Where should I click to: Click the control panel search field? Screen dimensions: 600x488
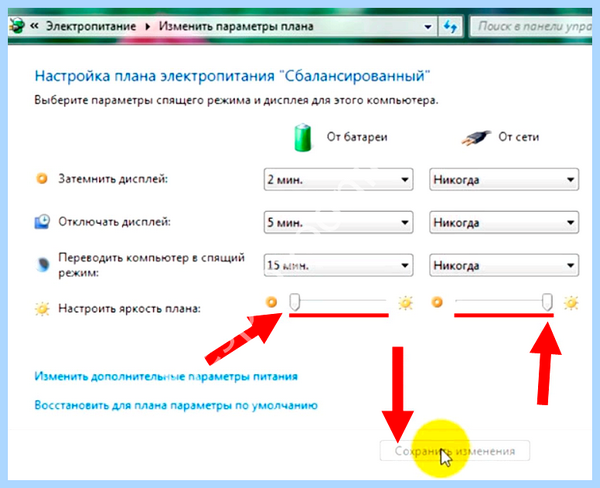[x=531, y=26]
